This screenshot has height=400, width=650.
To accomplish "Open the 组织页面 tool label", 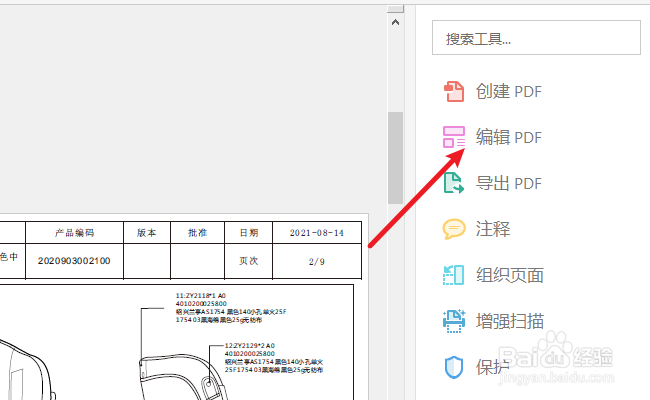I will (x=510, y=275).
